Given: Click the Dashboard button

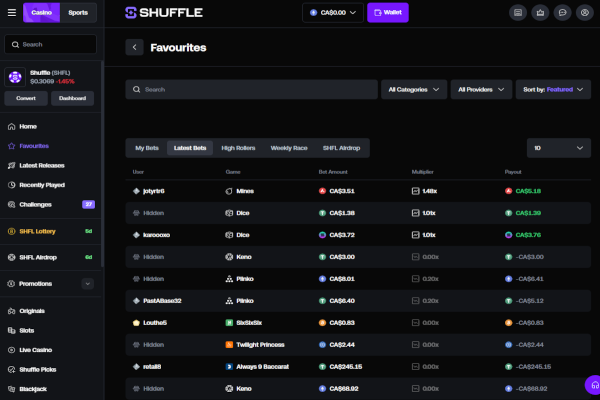Looking at the screenshot, I should (x=72, y=98).
